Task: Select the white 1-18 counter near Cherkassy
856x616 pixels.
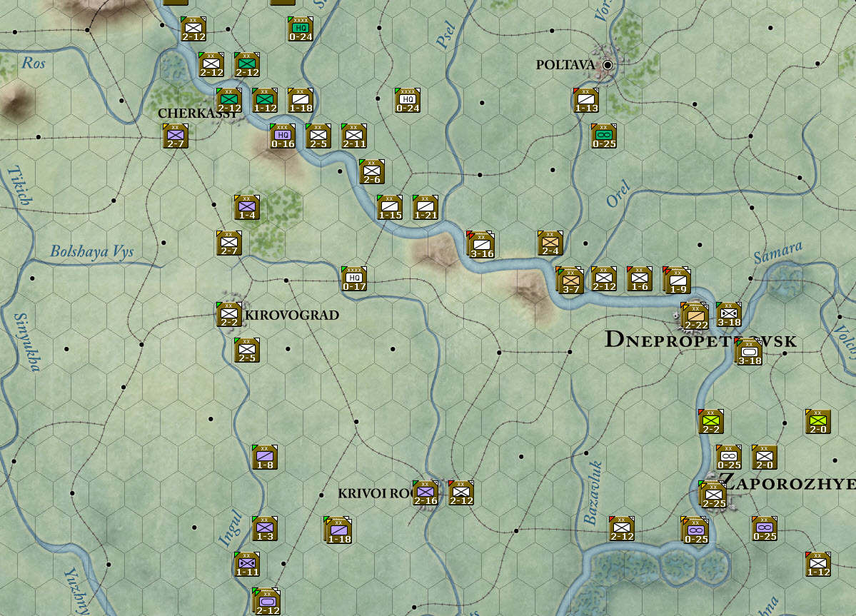Action: click(301, 101)
